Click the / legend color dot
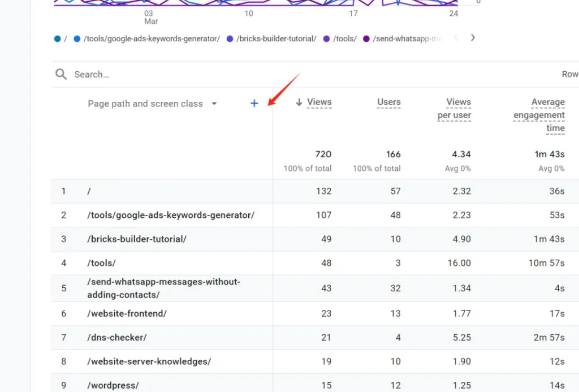The width and height of the screenshot is (579, 392). click(57, 38)
